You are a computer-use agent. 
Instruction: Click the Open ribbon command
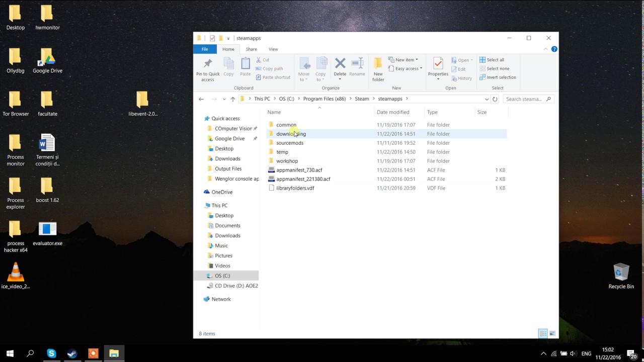[x=462, y=60]
